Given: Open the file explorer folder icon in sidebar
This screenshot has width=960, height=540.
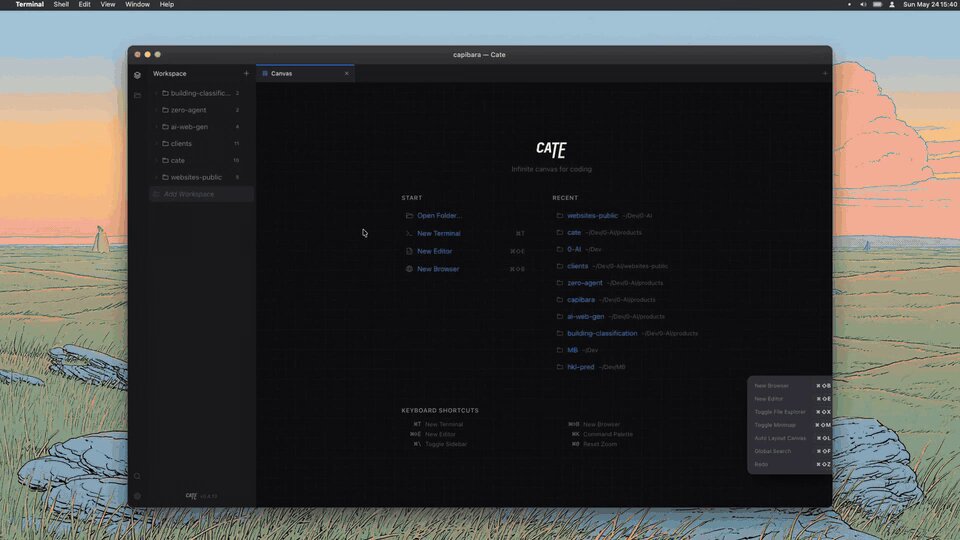Looking at the screenshot, I should click(137, 96).
